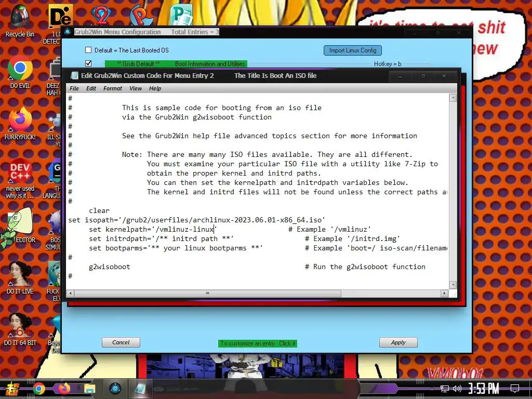Open the network tray icon
The height and width of the screenshot is (399, 532).
pyautogui.click(x=445, y=389)
